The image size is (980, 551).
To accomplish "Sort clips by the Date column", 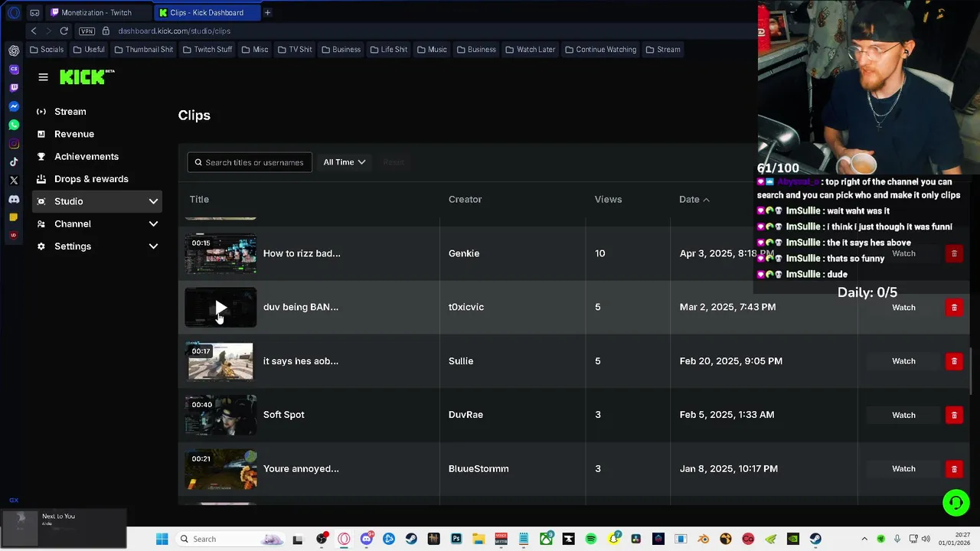I will pyautogui.click(x=694, y=200).
